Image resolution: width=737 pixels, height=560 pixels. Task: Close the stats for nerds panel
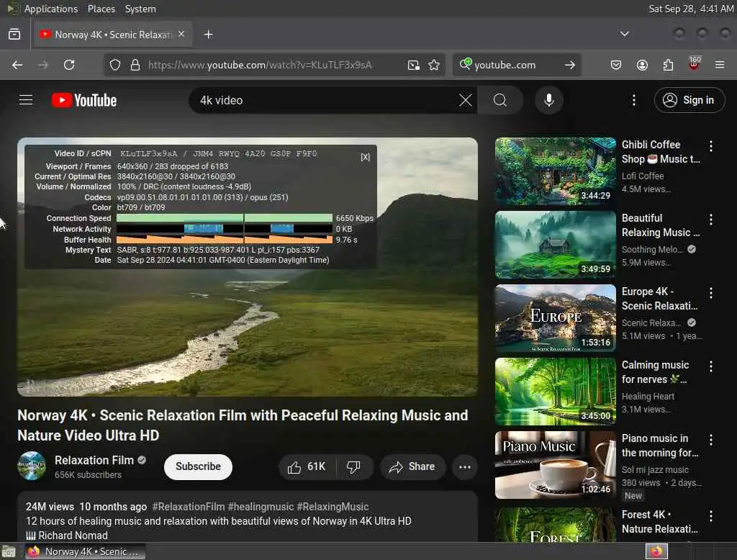point(365,157)
